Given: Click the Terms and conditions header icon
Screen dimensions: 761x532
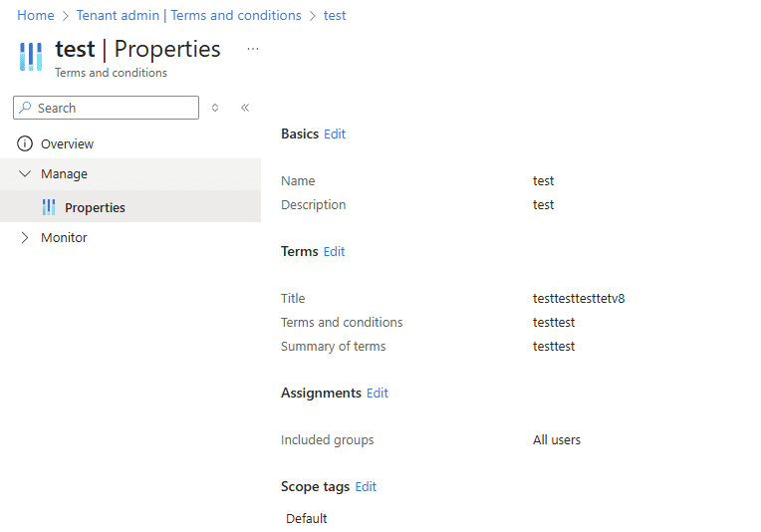Looking at the screenshot, I should [31, 57].
